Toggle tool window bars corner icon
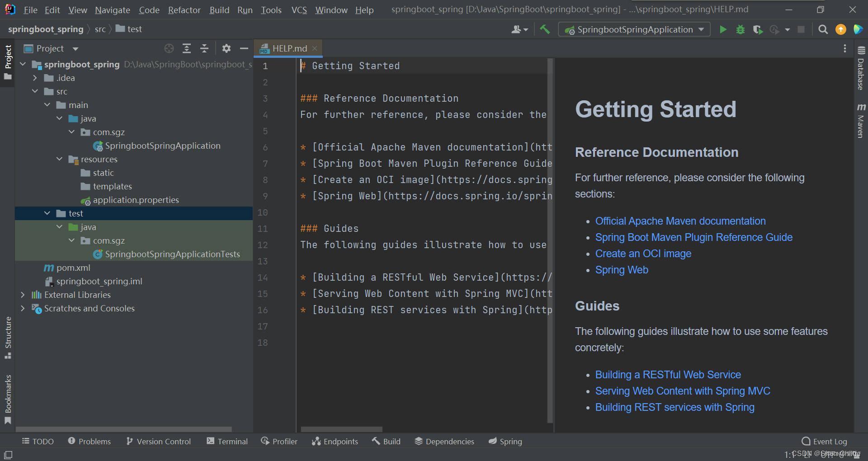The image size is (868, 461). pos(8,454)
